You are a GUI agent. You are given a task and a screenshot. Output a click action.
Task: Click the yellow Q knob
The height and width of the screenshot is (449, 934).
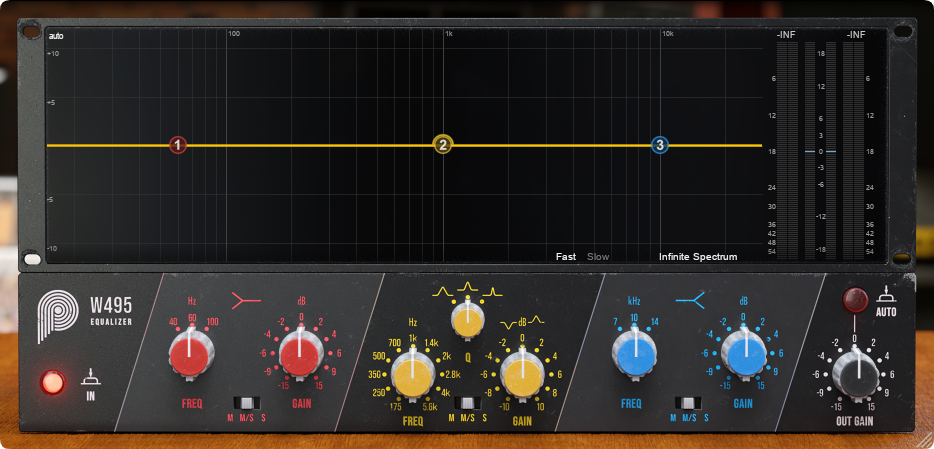(468, 322)
